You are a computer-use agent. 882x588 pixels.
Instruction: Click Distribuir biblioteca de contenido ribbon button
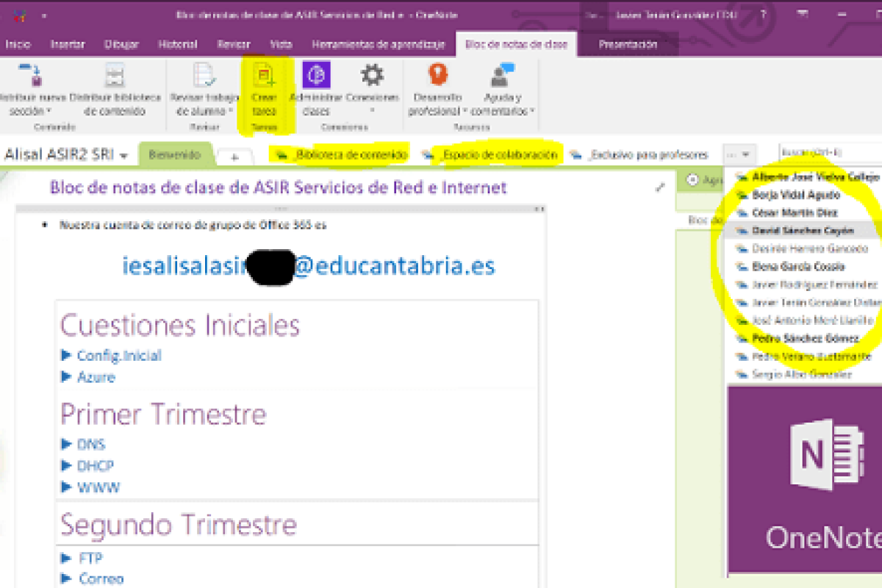(x=115, y=90)
